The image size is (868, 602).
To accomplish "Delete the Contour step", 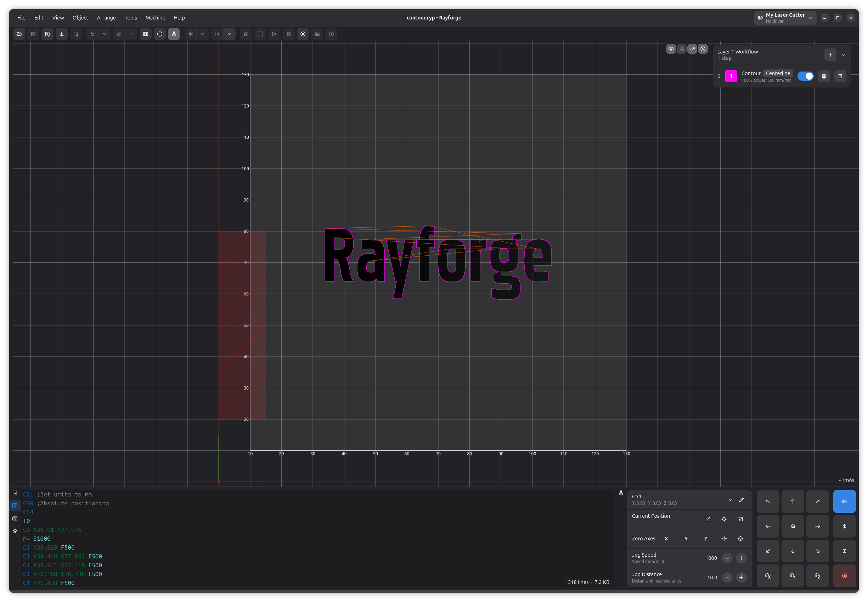I will [x=840, y=76].
